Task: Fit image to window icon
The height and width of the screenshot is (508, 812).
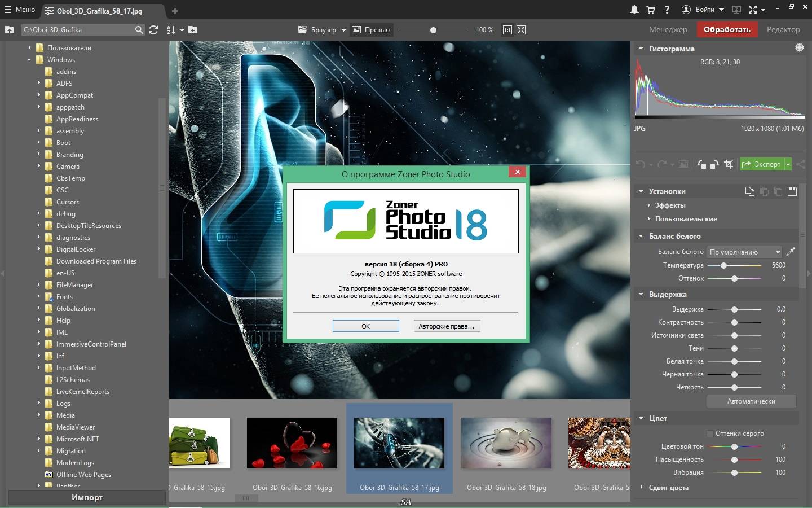Action: (521, 30)
